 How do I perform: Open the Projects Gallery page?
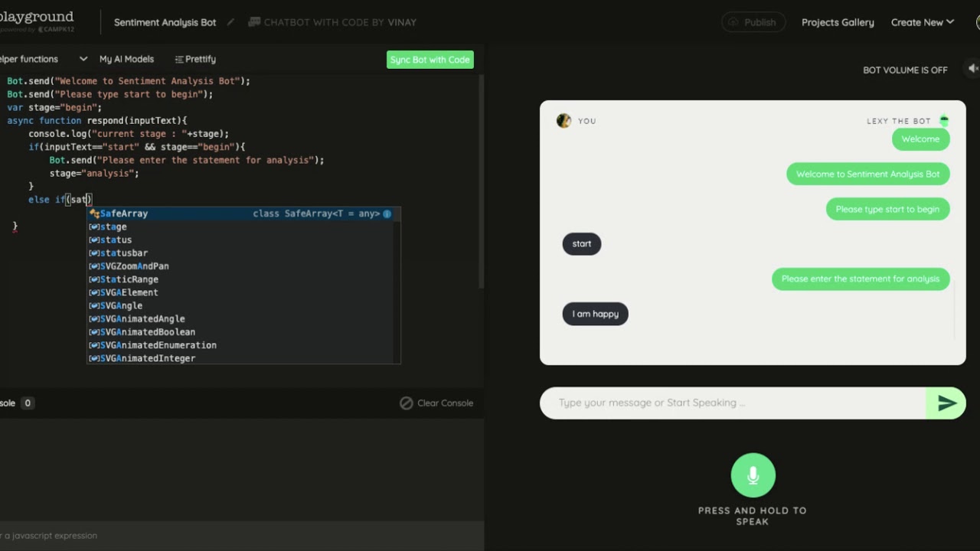click(x=838, y=22)
